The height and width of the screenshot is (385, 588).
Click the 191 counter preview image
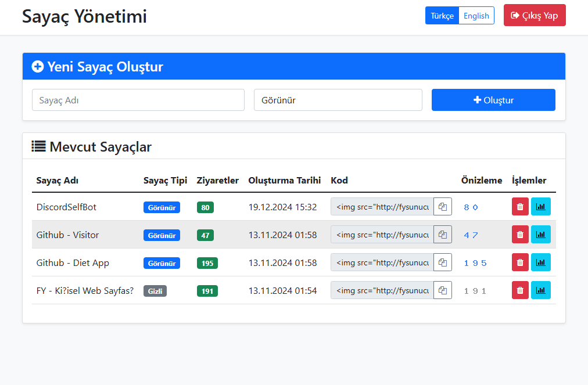click(x=475, y=291)
